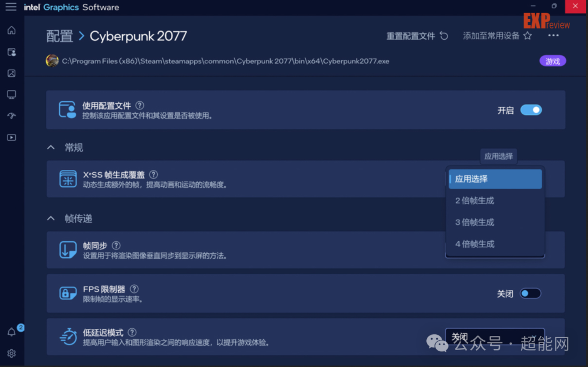Viewport: 588px width, 367px height.
Task: Open the three-dot more options menu
Action: pyautogui.click(x=553, y=35)
